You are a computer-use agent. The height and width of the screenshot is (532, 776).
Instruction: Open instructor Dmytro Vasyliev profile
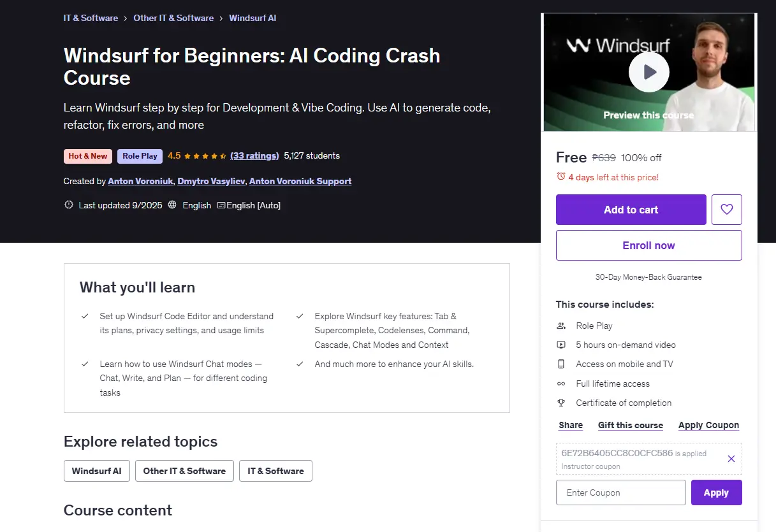click(x=211, y=181)
